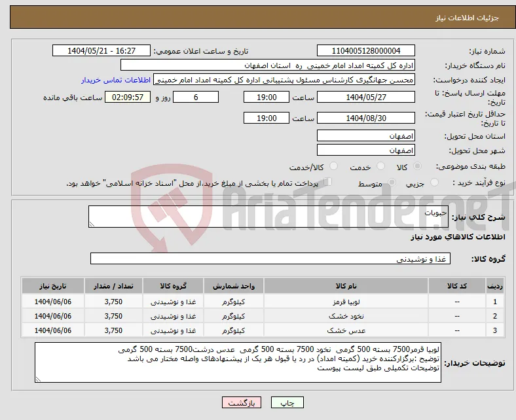Select the کالا radio button
This screenshot has height=420, width=516.
pyautogui.click(x=417, y=166)
